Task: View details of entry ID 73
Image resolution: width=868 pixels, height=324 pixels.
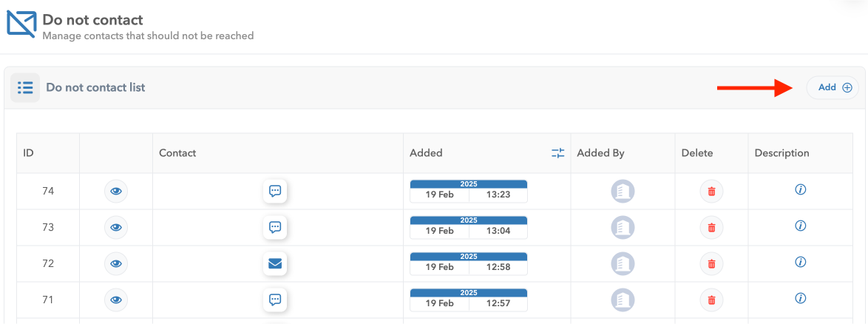Action: [116, 227]
